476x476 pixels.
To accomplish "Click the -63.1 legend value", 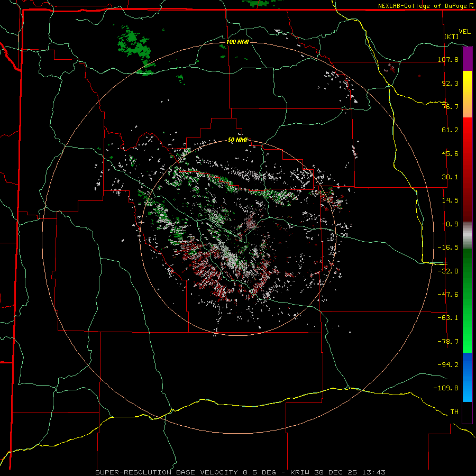I will coord(448,318).
